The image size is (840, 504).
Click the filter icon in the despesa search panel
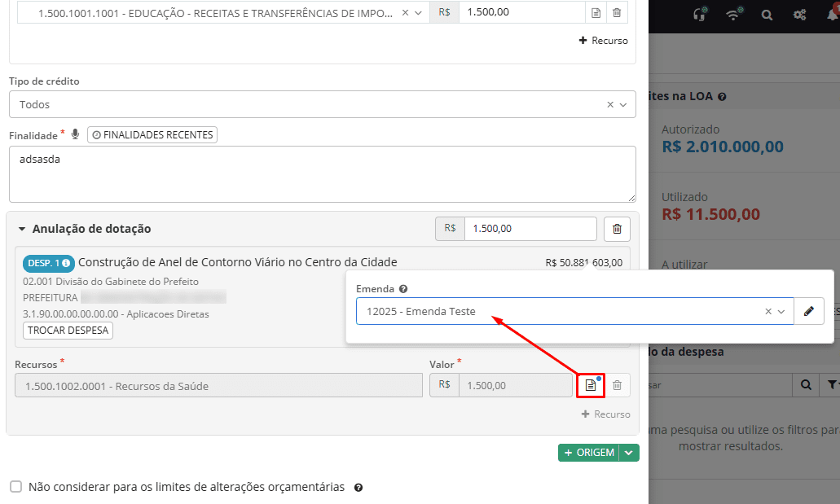[x=831, y=384]
